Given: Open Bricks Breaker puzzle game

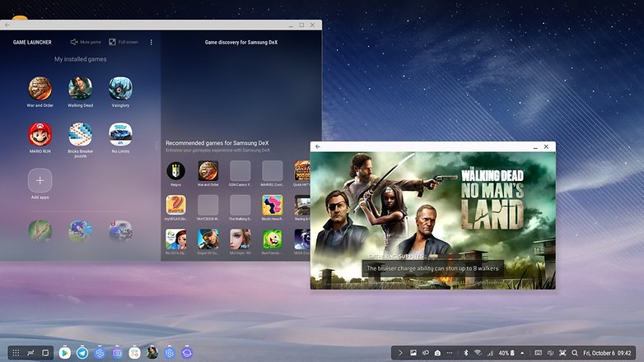Looking at the screenshot, I should [x=80, y=134].
